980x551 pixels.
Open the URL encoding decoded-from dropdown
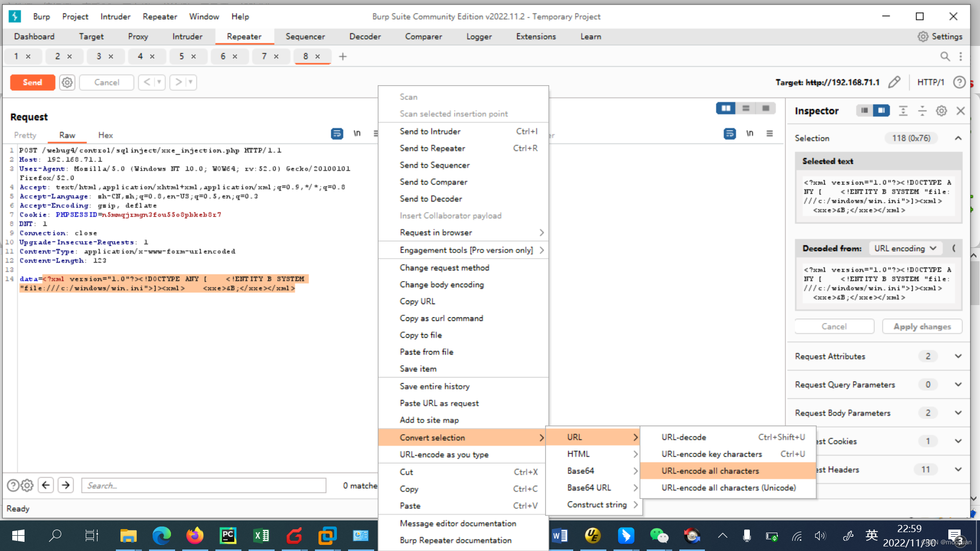coord(905,248)
